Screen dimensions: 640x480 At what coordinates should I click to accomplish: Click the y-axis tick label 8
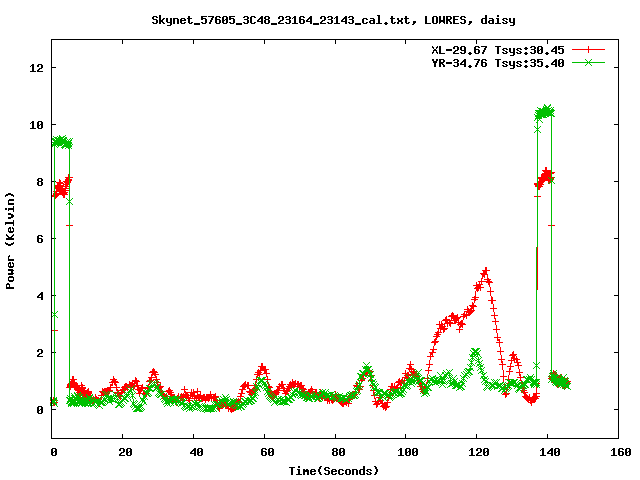coord(40,182)
